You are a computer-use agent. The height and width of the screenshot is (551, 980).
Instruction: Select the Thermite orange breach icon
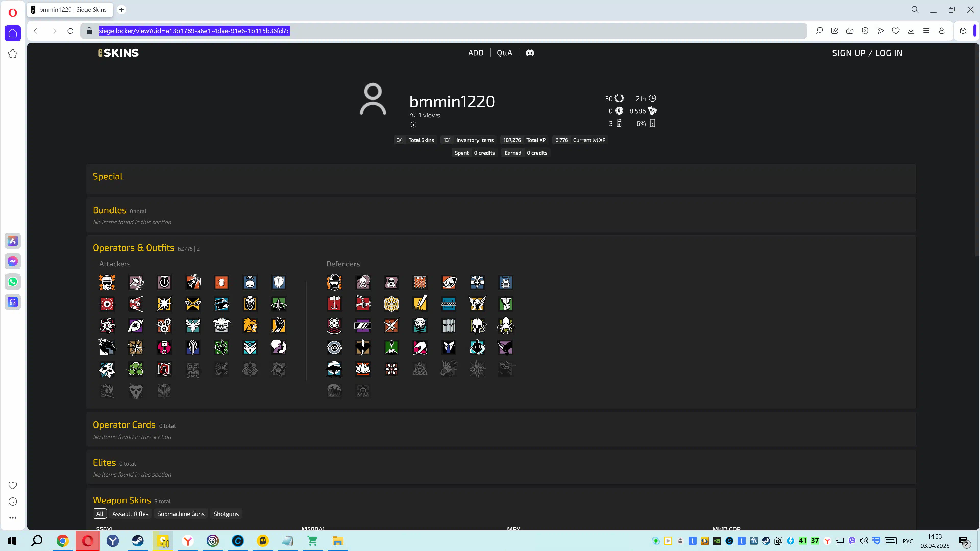tap(222, 282)
